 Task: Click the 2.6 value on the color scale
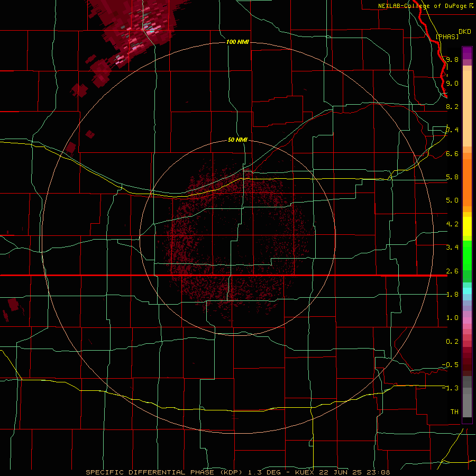click(x=452, y=271)
